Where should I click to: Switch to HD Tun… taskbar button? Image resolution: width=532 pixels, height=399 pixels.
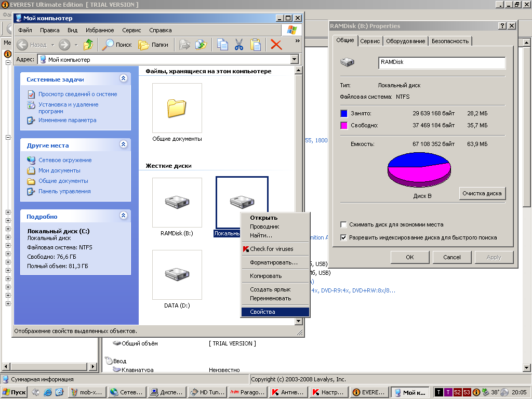[x=207, y=392]
